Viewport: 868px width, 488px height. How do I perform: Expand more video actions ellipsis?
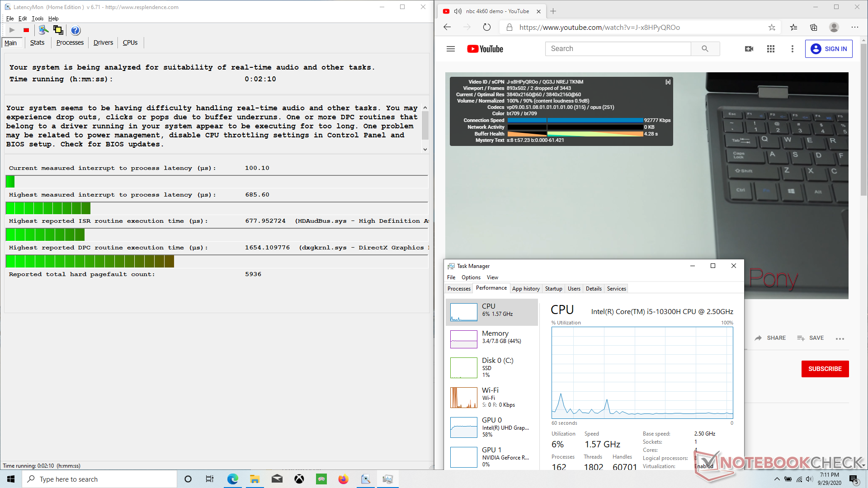(840, 338)
